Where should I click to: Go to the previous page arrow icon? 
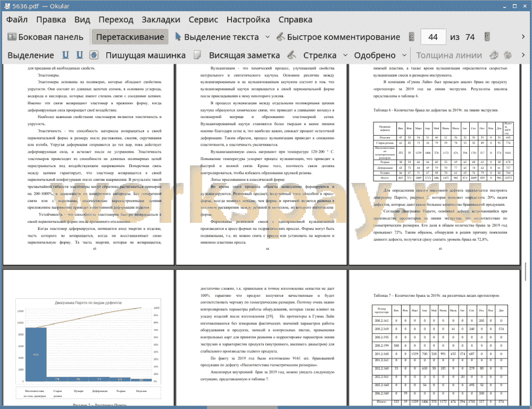click(x=412, y=37)
